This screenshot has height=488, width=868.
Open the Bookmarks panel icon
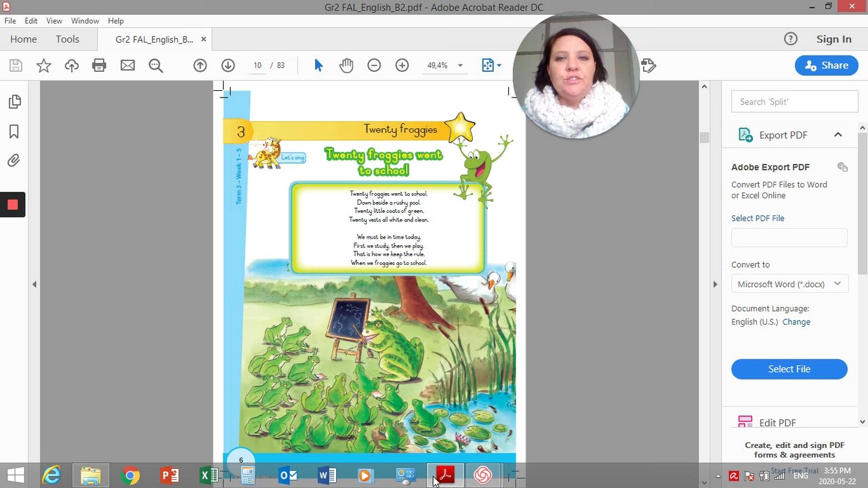tap(14, 131)
